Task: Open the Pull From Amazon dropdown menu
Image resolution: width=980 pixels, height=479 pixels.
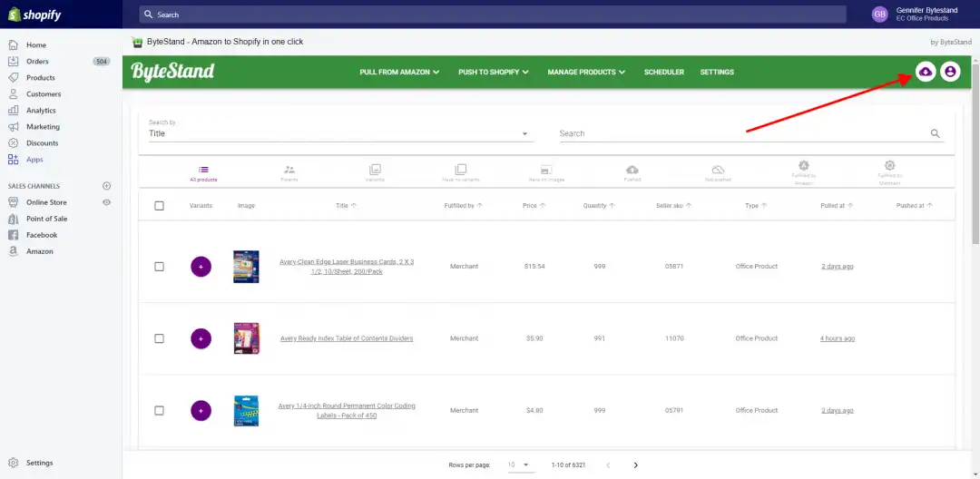Action: (399, 72)
